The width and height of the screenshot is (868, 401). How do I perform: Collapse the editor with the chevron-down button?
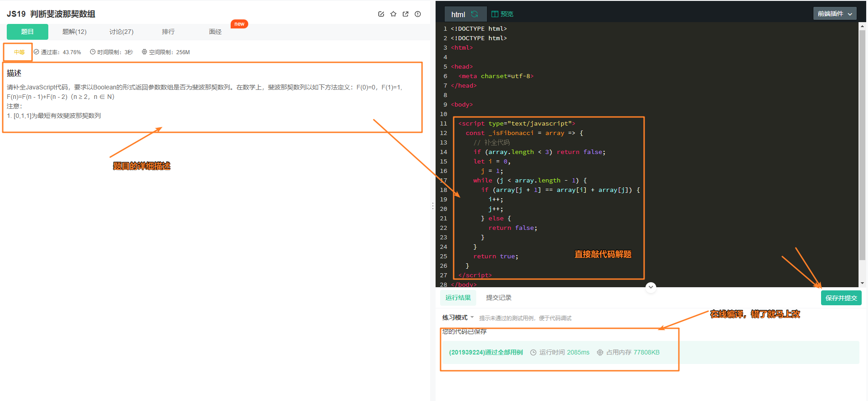(650, 287)
